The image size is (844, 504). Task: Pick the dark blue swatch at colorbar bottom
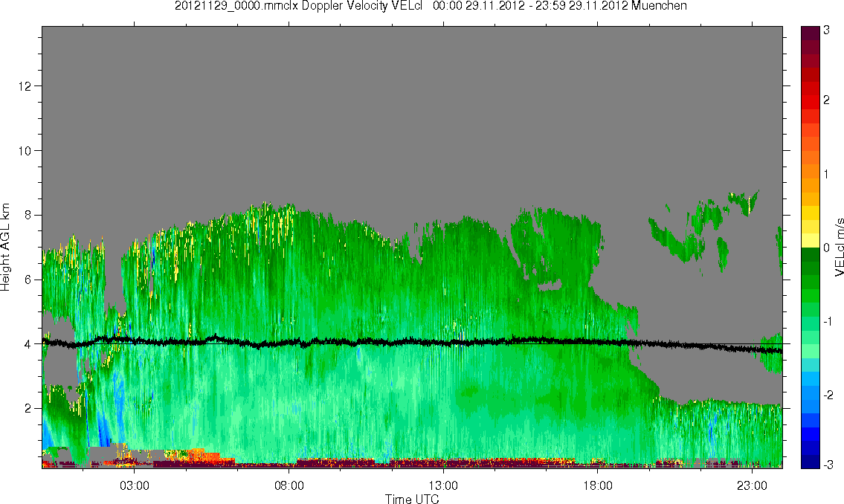tap(811, 462)
